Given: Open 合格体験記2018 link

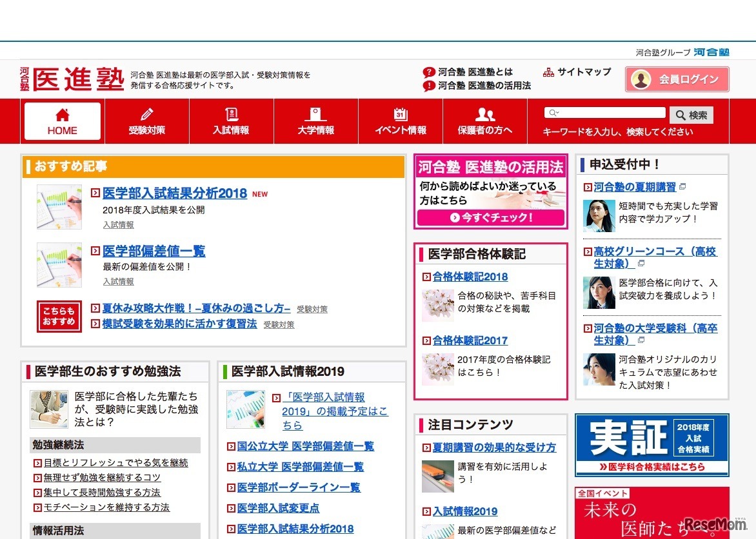Looking at the screenshot, I should [470, 277].
